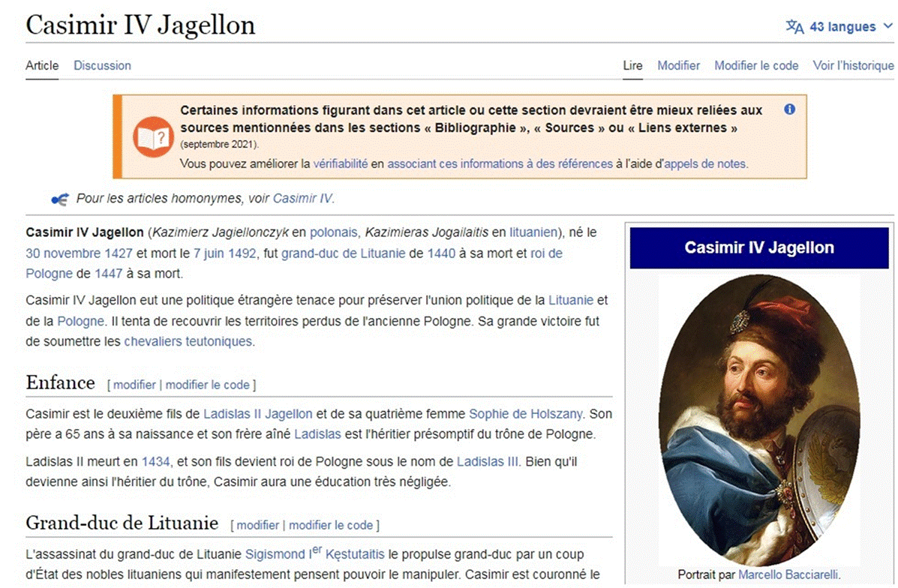Click the 7 juin date link
The image size is (898, 588).
coord(209,253)
